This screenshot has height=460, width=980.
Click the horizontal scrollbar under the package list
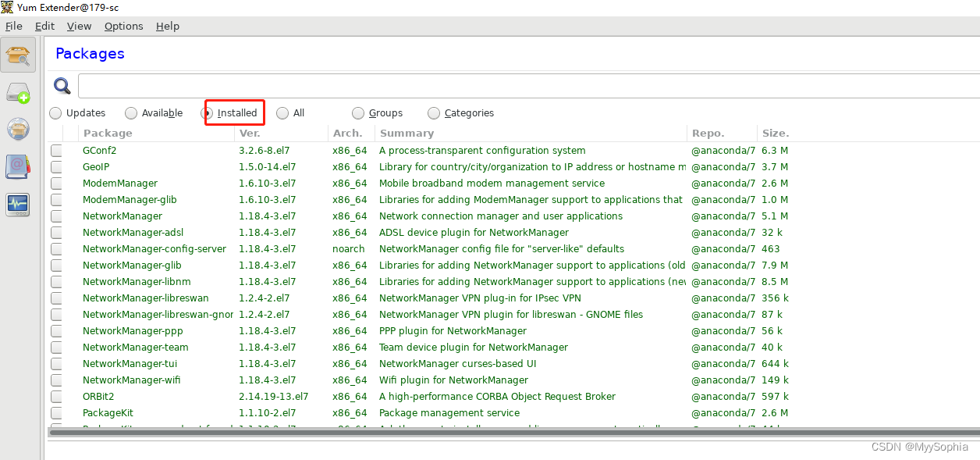pyautogui.click(x=513, y=431)
